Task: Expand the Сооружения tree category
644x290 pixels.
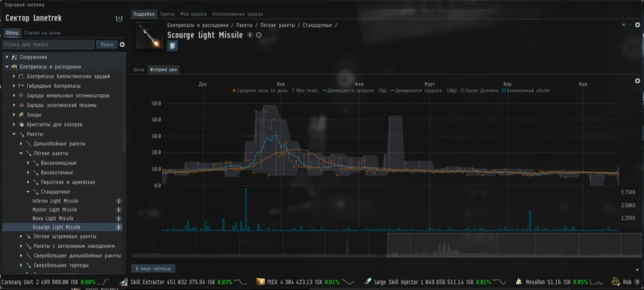Action: point(7,57)
